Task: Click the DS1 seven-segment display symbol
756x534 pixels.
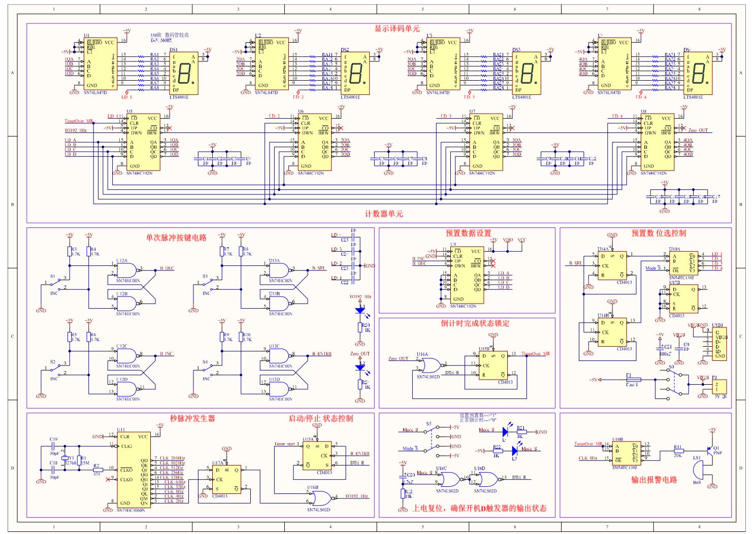Action: pyautogui.click(x=184, y=73)
